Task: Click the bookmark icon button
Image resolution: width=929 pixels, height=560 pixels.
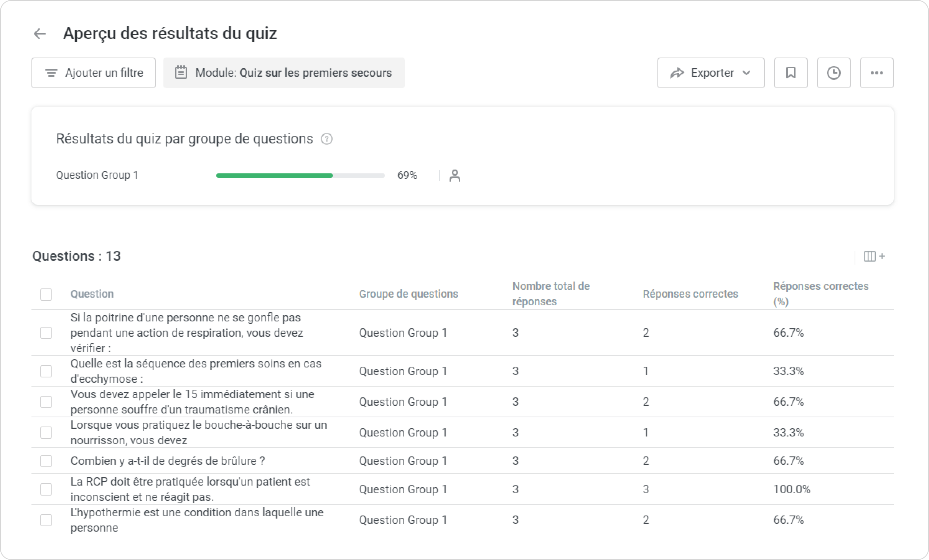Action: point(791,73)
